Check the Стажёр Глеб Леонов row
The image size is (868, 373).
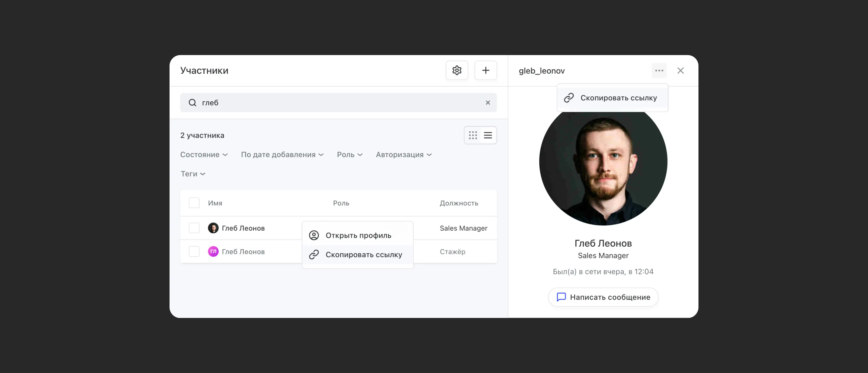pos(194,251)
